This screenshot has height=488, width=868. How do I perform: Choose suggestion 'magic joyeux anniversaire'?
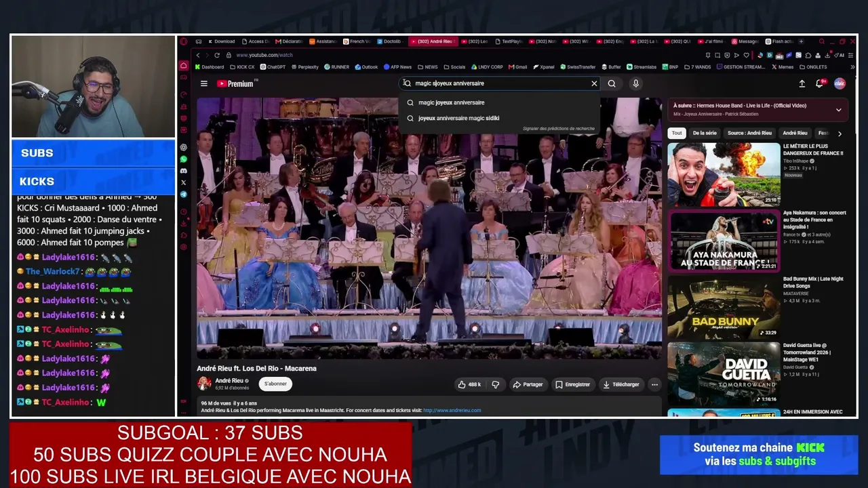click(x=451, y=102)
